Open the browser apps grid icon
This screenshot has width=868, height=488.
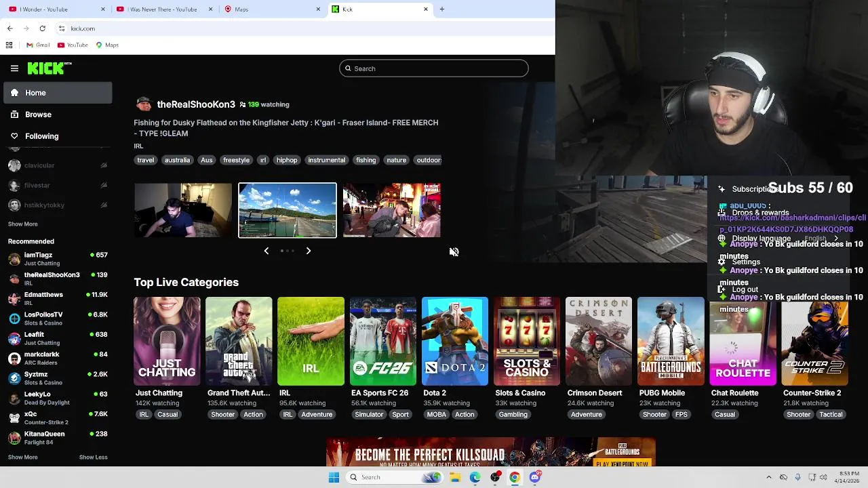9,45
